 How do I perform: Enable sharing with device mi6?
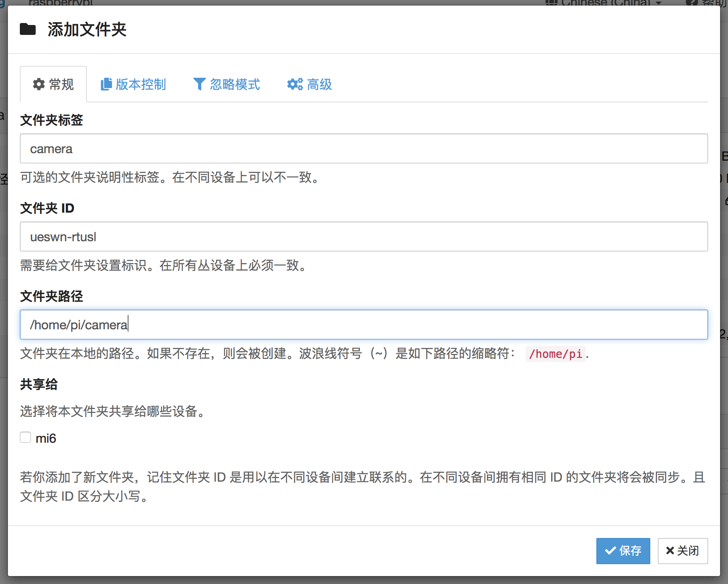(25, 437)
